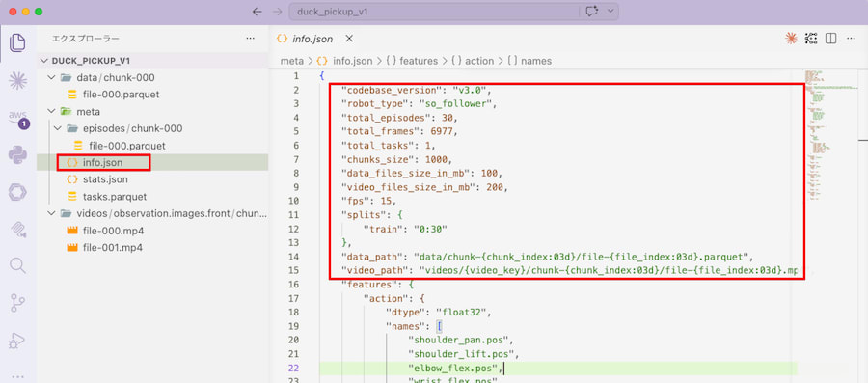The image size is (868, 383).
Task: Go forward with navigation arrow
Action: [278, 12]
